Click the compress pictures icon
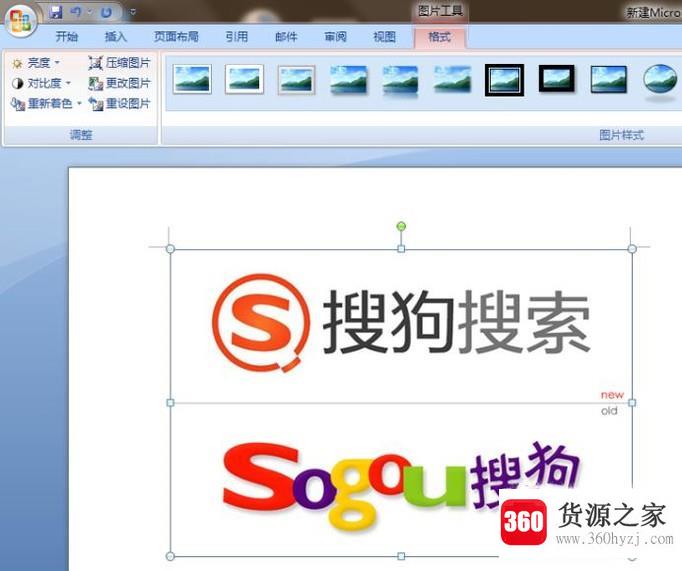682x571 pixels. [95, 63]
